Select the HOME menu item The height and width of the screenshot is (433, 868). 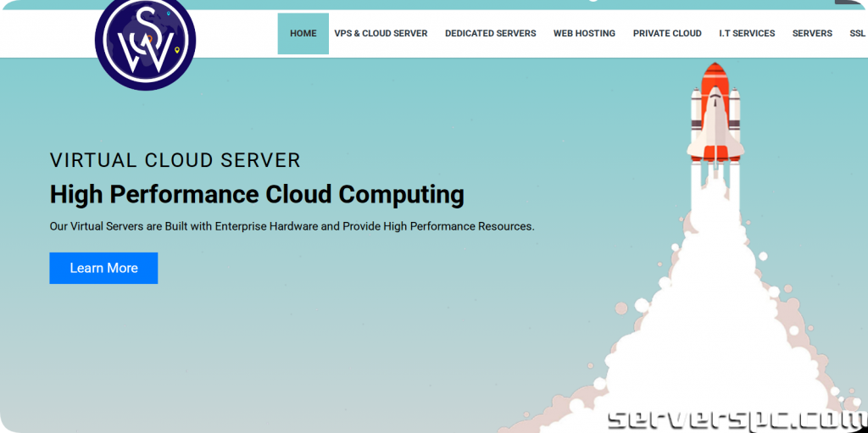(x=303, y=34)
